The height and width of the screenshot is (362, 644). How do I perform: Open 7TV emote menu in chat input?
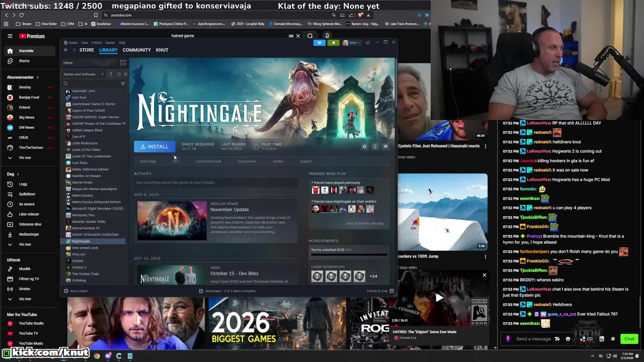[x=557, y=339]
